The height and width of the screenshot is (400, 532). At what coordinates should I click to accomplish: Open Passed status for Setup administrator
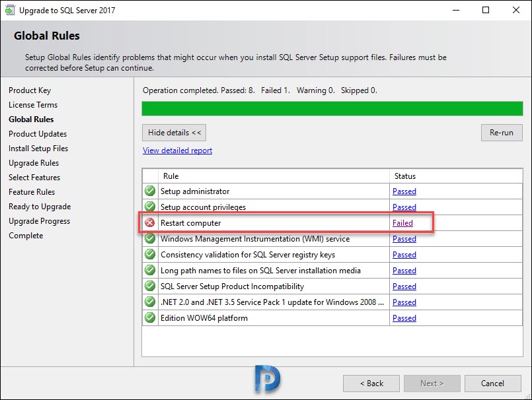click(x=404, y=191)
